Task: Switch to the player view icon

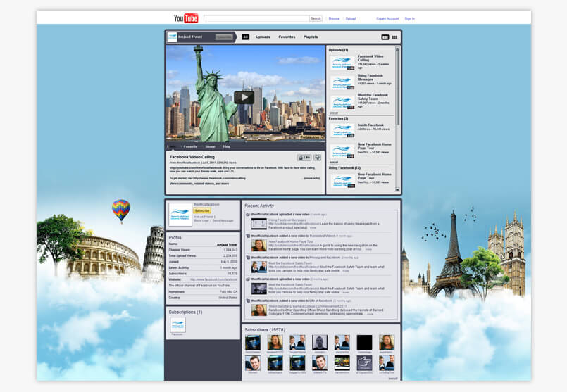Action: click(385, 37)
